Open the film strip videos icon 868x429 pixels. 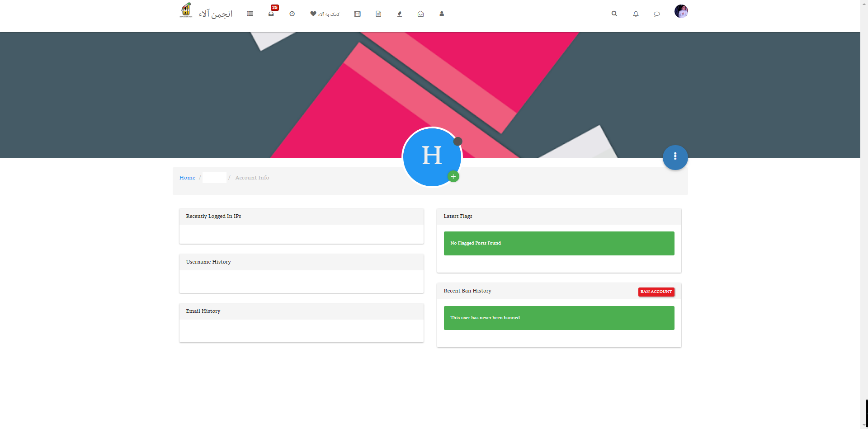(x=358, y=14)
